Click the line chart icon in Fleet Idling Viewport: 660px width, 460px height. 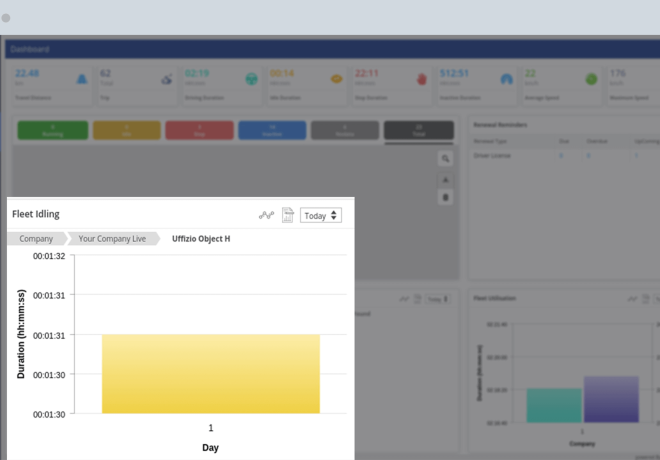coord(267,215)
